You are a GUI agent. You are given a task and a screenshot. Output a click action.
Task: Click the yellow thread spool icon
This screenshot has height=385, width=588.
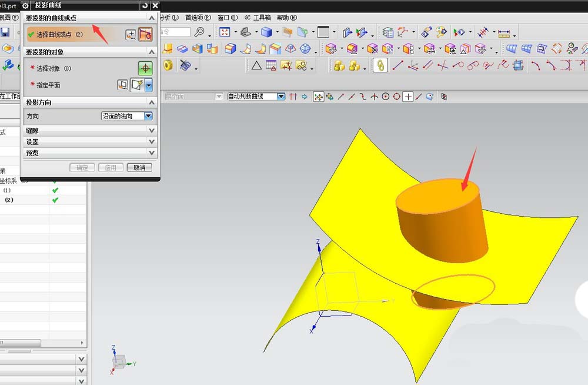pyautogui.click(x=168, y=65)
